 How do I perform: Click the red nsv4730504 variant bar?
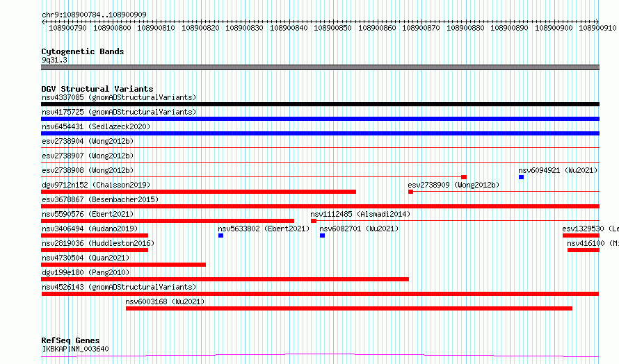click(124, 265)
